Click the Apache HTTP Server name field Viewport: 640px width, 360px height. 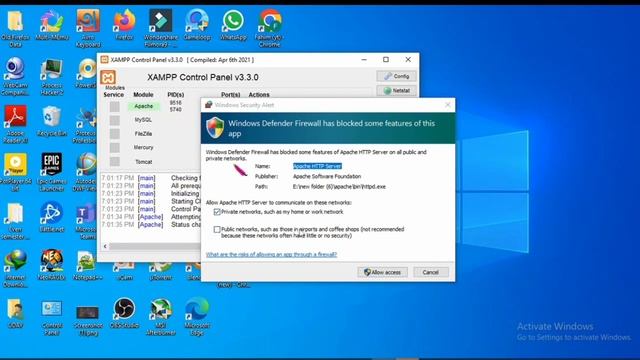[317, 166]
